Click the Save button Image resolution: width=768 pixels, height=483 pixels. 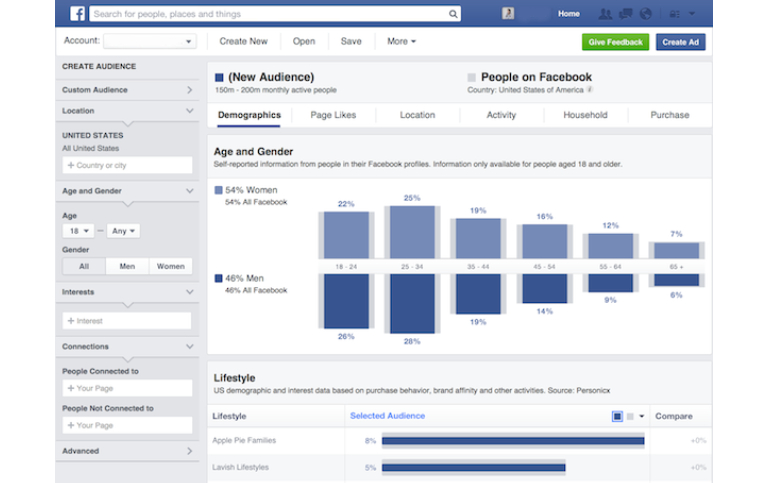click(351, 42)
